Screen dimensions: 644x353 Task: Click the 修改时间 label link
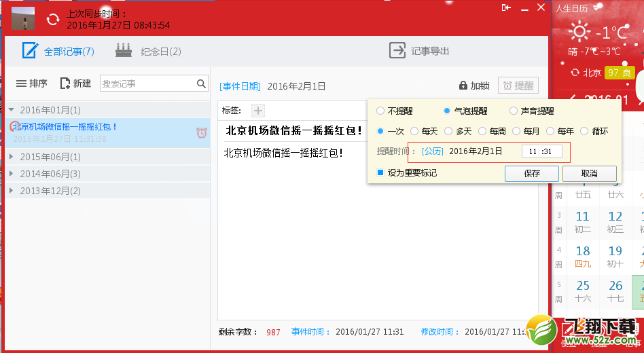coord(440,332)
